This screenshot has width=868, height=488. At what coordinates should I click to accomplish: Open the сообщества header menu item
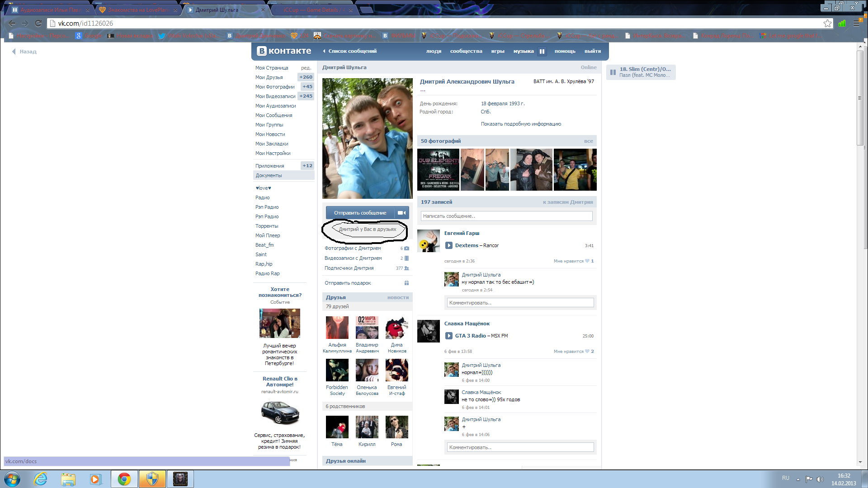tap(466, 52)
